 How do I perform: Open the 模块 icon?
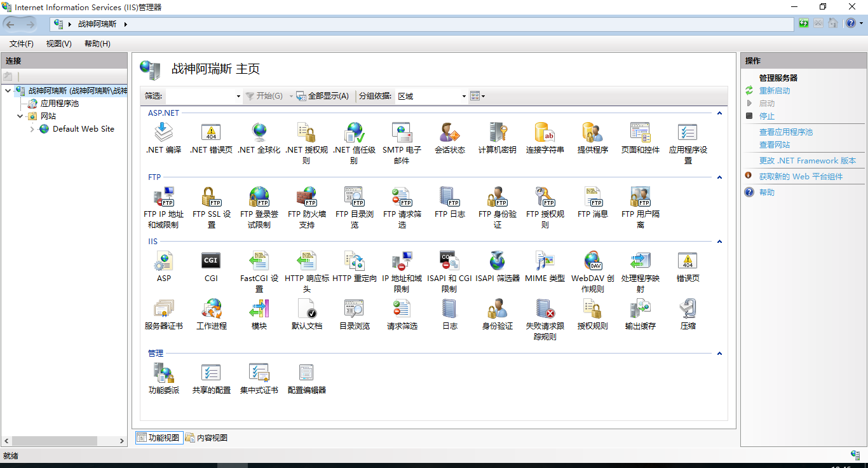pos(259,308)
